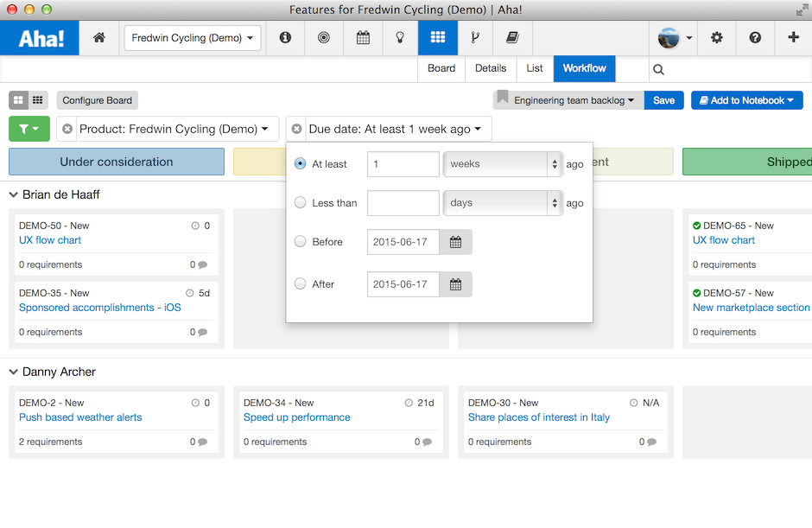Open calendar picker for After date
The image size is (812, 528).
click(x=456, y=284)
